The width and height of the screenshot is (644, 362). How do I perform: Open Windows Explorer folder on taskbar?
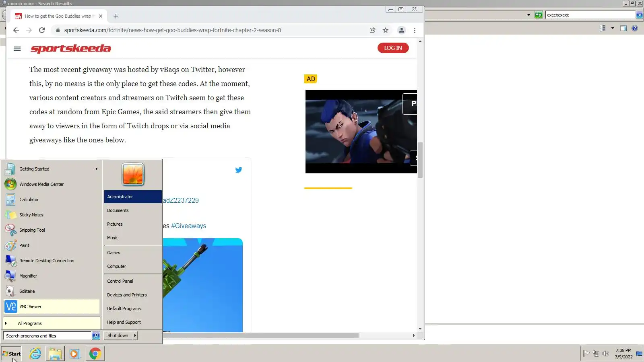(55, 354)
